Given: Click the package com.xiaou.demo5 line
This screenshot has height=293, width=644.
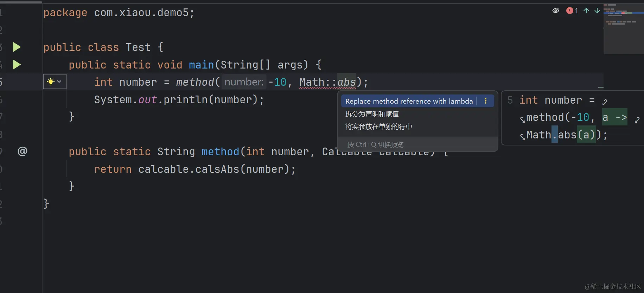Looking at the screenshot, I should pyautogui.click(x=119, y=13).
